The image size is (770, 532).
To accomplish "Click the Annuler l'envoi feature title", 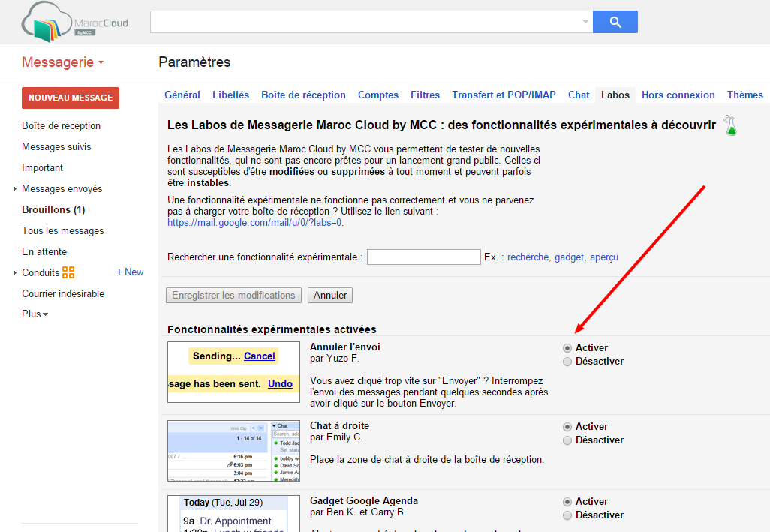I will 344,347.
